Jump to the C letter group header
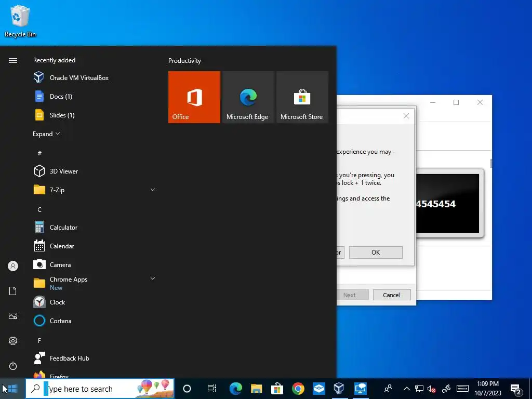The image size is (532, 399). click(39, 210)
